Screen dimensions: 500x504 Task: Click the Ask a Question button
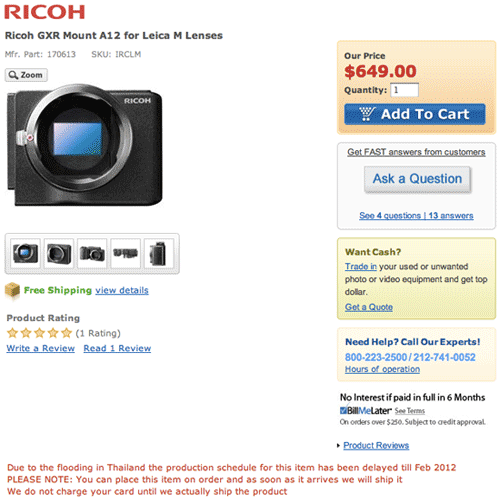417,179
